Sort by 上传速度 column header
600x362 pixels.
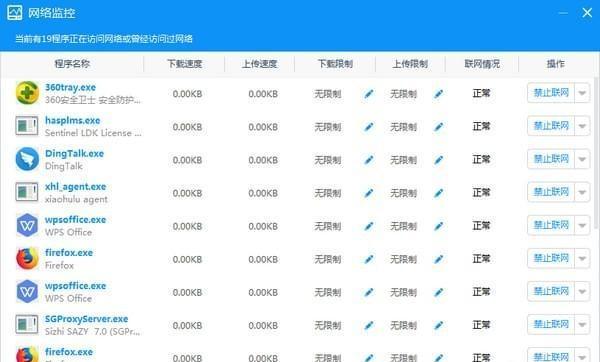click(x=259, y=64)
